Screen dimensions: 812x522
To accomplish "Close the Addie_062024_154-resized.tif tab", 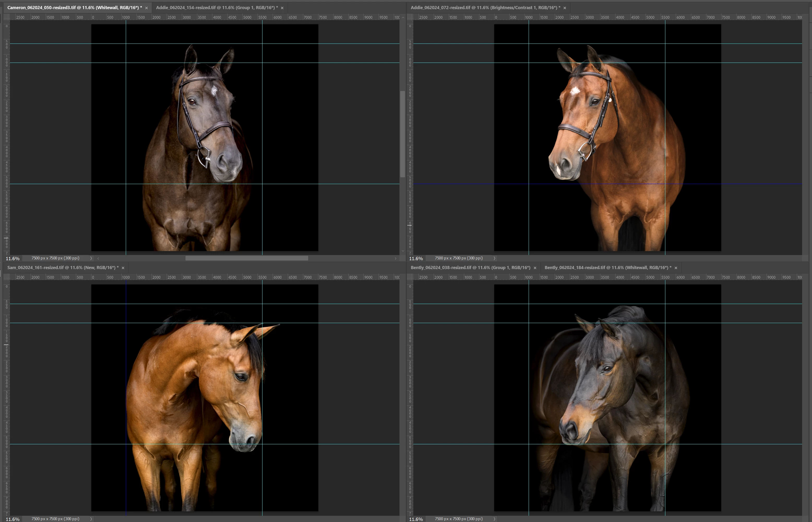I will [282, 8].
